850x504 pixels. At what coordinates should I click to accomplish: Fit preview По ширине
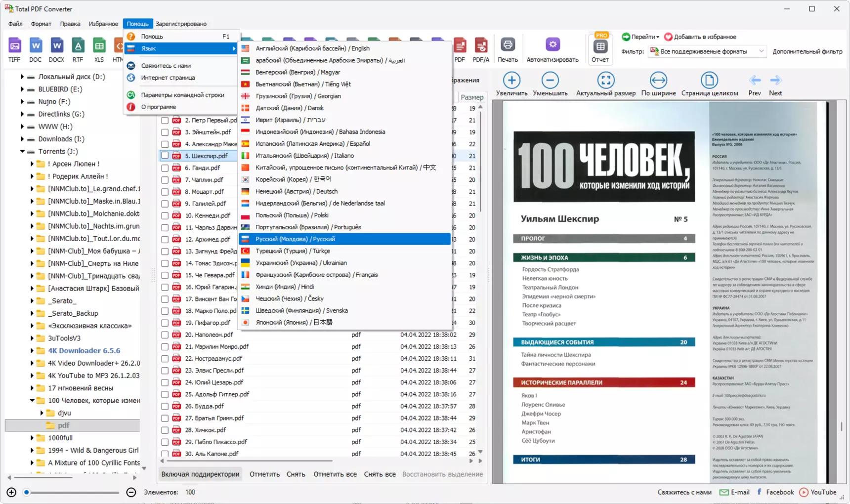coord(658,84)
